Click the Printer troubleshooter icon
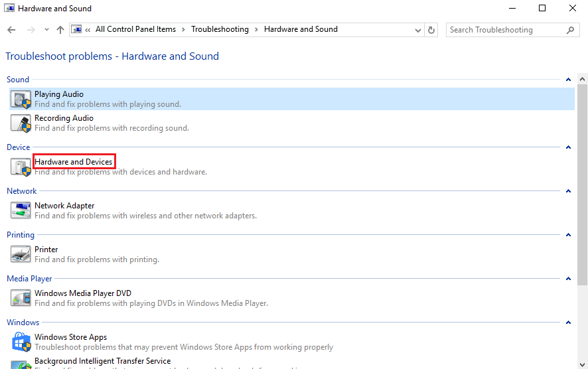 pos(21,254)
